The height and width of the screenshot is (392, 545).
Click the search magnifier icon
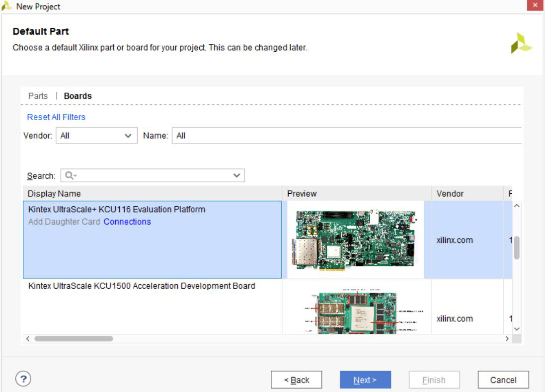69,175
